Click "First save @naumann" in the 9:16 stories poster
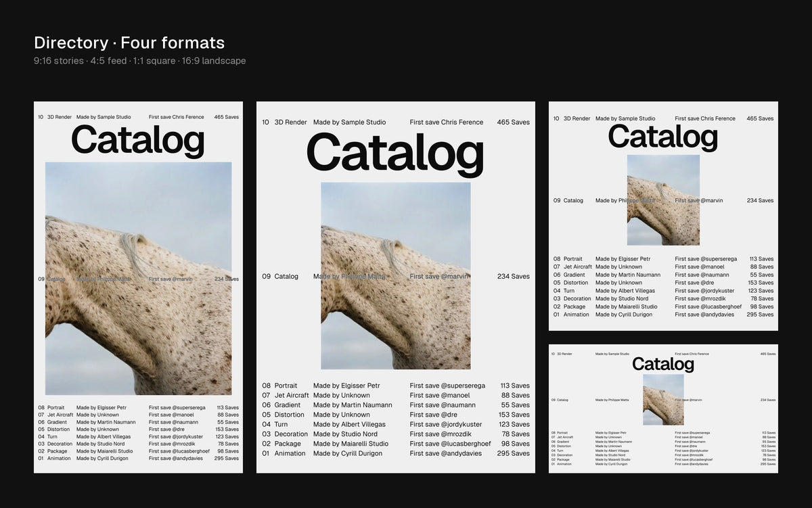The width and height of the screenshot is (812, 508). [173, 422]
